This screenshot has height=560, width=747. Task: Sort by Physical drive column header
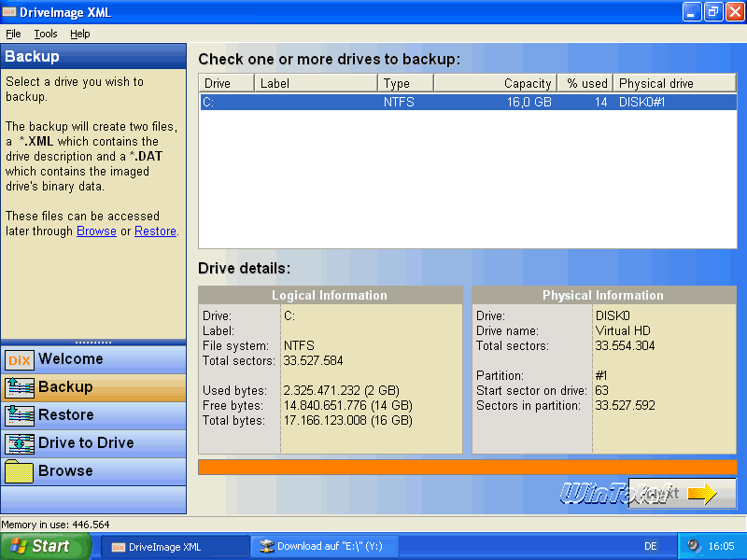(674, 83)
